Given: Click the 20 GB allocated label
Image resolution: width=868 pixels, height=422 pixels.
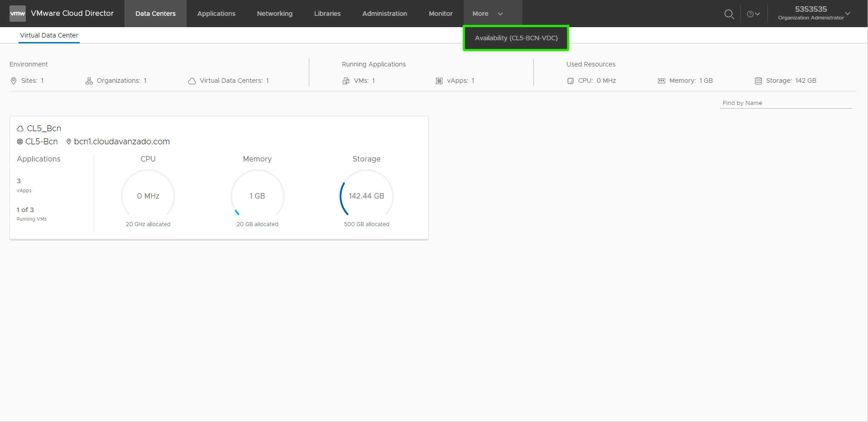Looking at the screenshot, I should pyautogui.click(x=257, y=224).
